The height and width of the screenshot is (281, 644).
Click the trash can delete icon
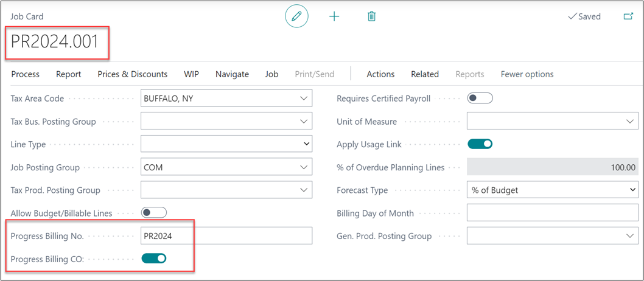[371, 16]
